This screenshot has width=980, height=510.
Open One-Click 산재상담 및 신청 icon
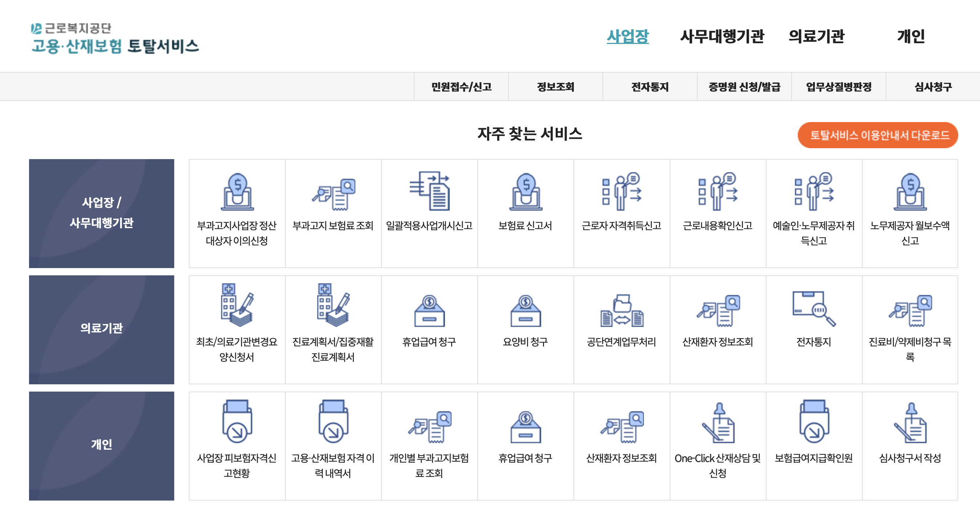718,423
